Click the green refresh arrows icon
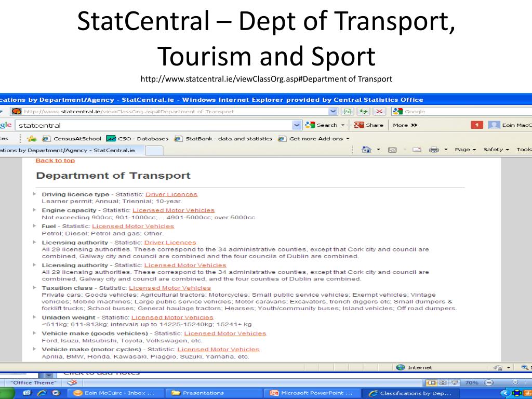Viewport: 532px width, 399px height. coord(363,111)
